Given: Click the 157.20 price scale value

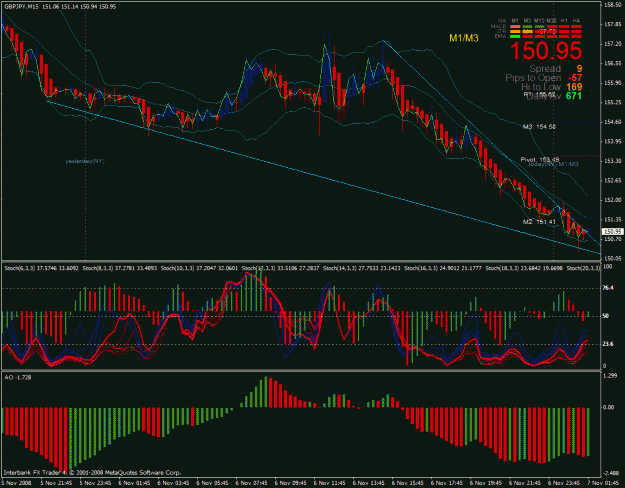Looking at the screenshot, I should pos(612,44).
